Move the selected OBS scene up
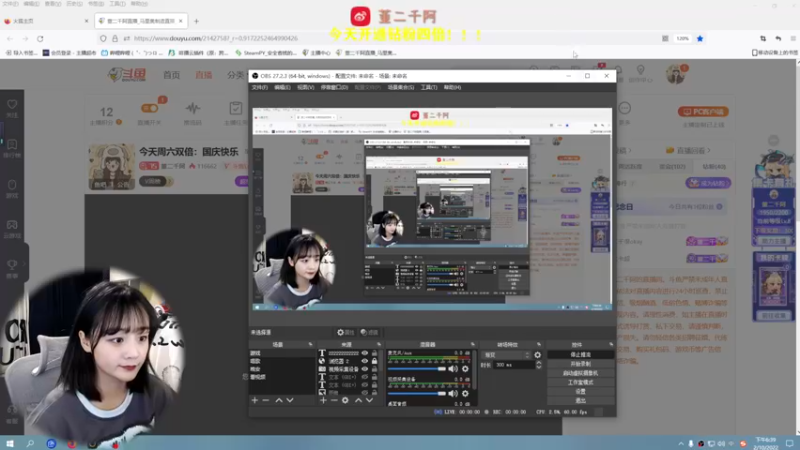800x450 pixels. tap(279, 401)
